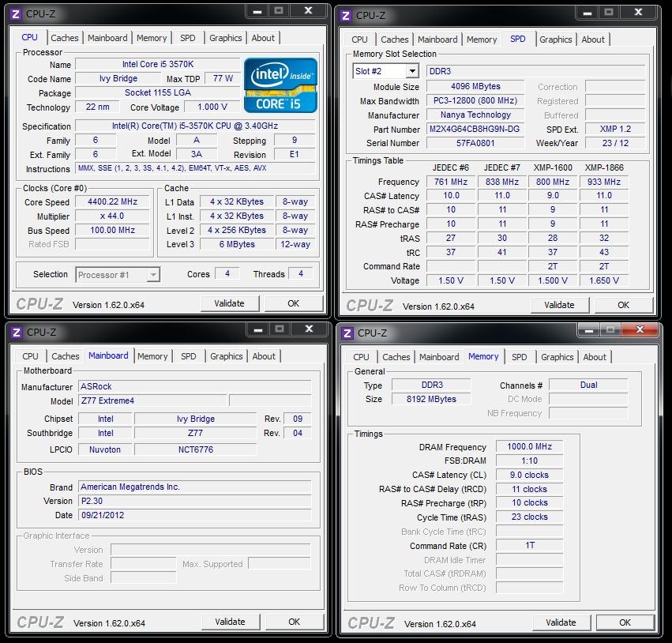Click the Intel Core i5 logo badge
Screen dimensions: 672x643
[x=280, y=85]
